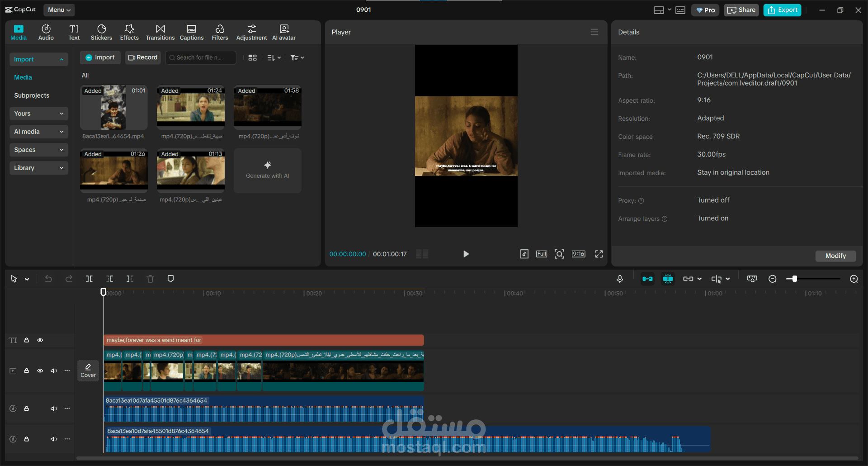Click the Record button
This screenshot has width=868, height=466.
click(x=143, y=57)
